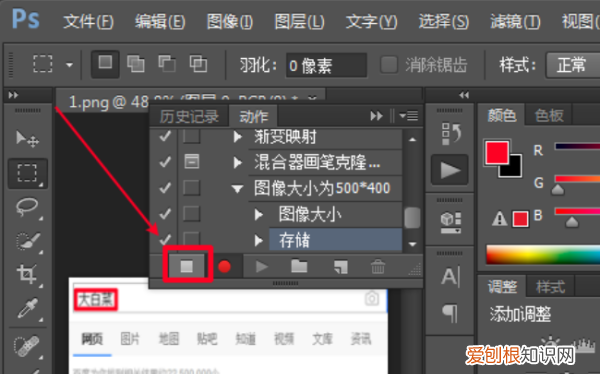Screen dimensions: 600x374
Task: Toggle dialog box for 图像大小为500*400
Action: [x=191, y=188]
